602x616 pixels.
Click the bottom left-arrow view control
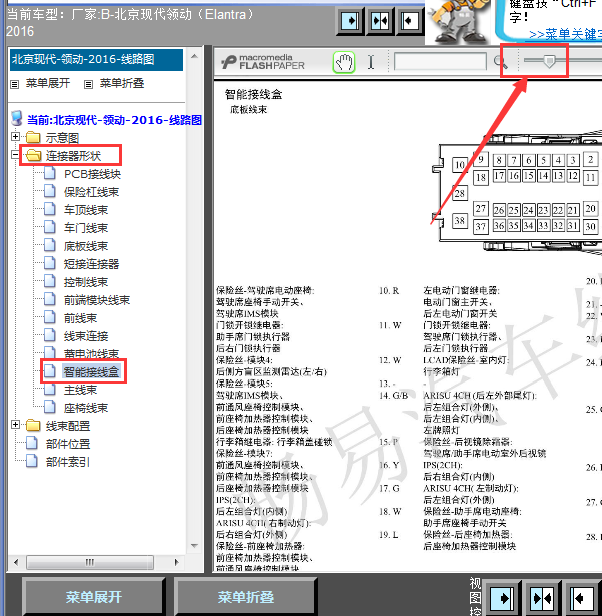pyautogui.click(x=581, y=599)
